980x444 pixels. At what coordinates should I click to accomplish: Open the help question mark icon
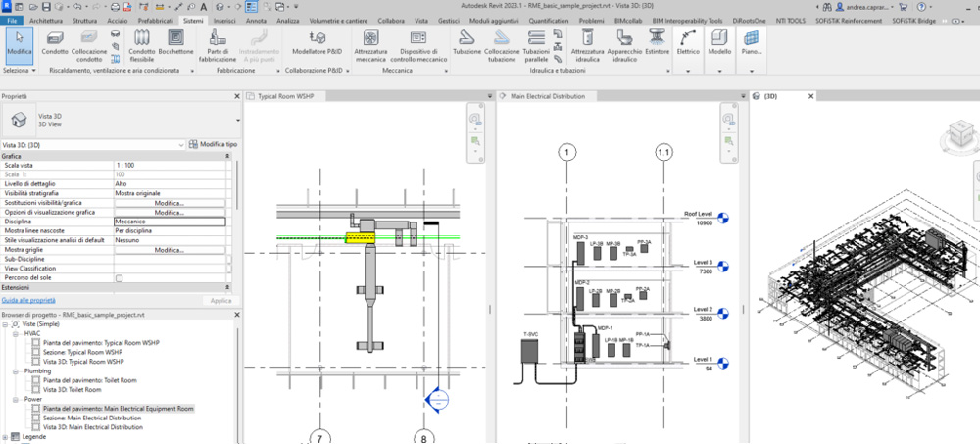point(922,7)
